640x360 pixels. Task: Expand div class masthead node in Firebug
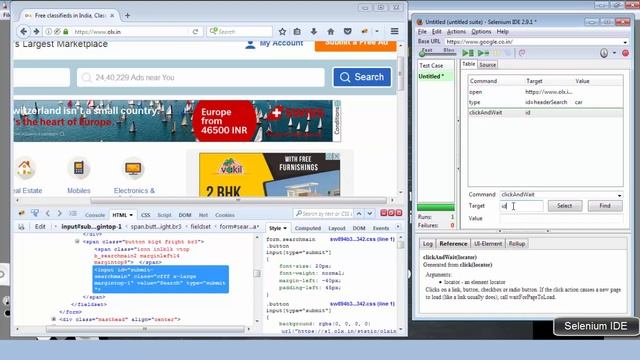(54, 319)
